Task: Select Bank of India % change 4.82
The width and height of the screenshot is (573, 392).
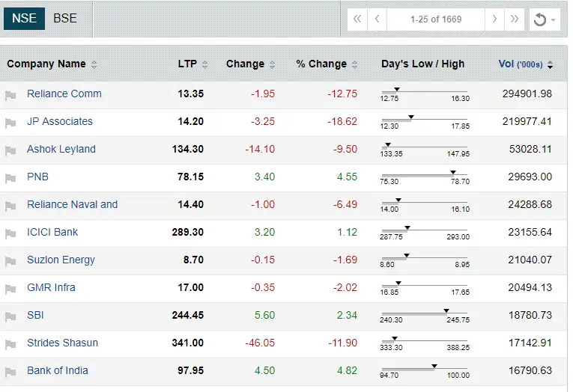Action: click(x=347, y=370)
